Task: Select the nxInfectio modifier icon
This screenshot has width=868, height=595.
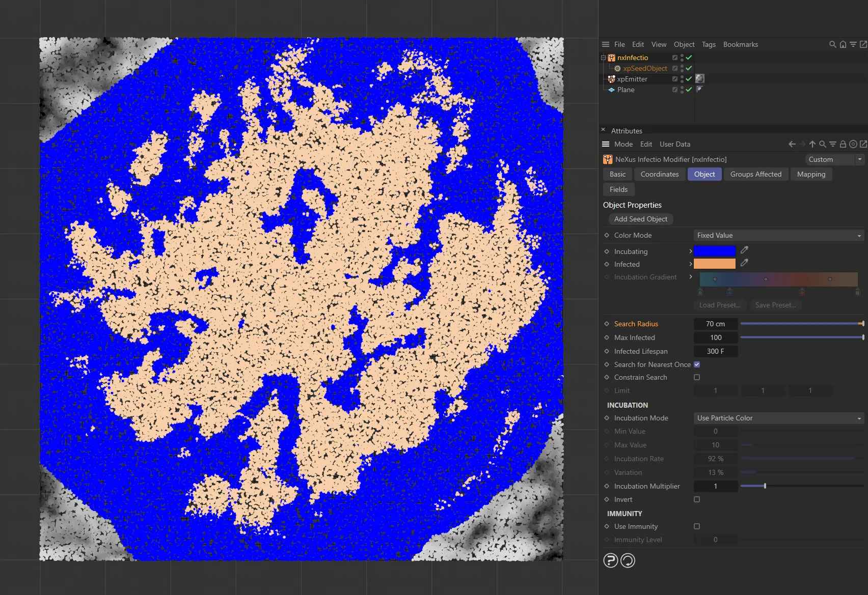Action: pos(611,58)
